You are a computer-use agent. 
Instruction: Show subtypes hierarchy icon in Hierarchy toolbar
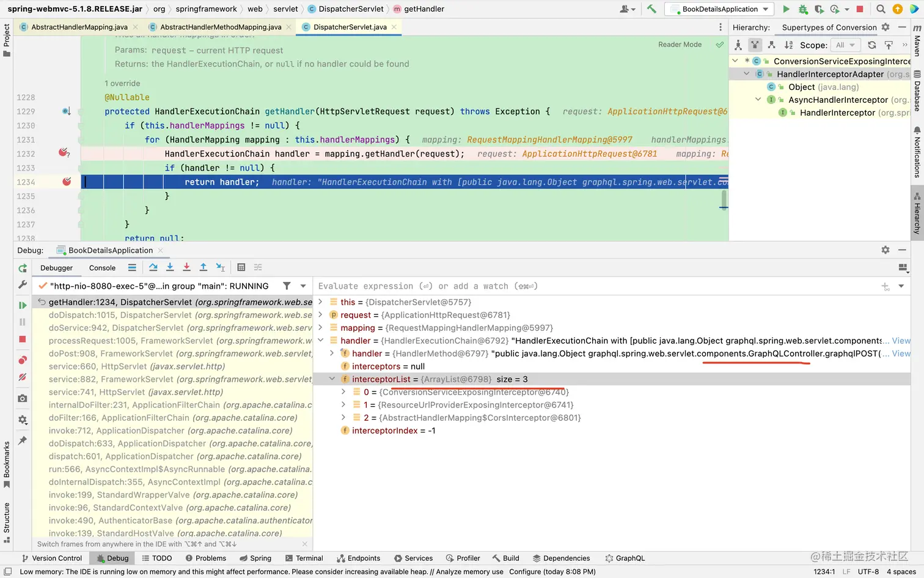click(771, 45)
